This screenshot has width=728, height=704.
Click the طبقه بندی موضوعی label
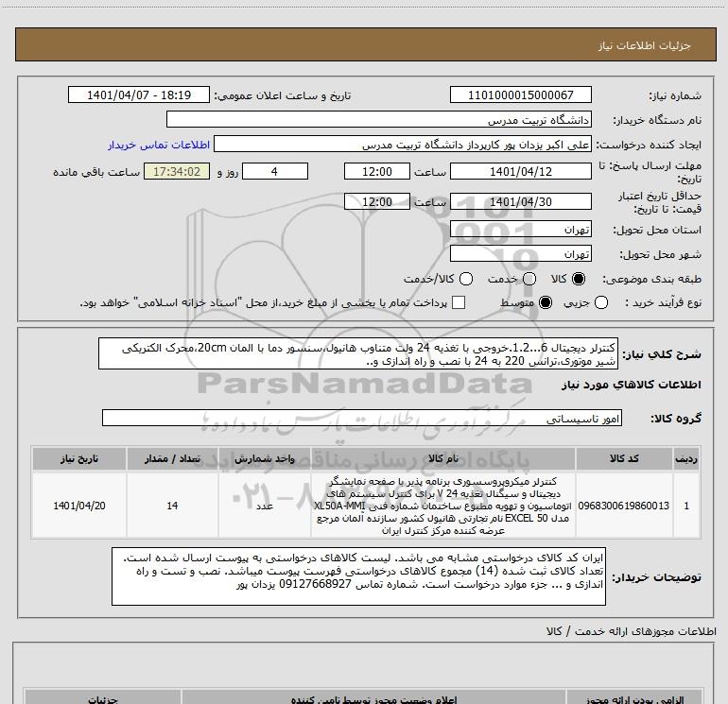point(651,279)
